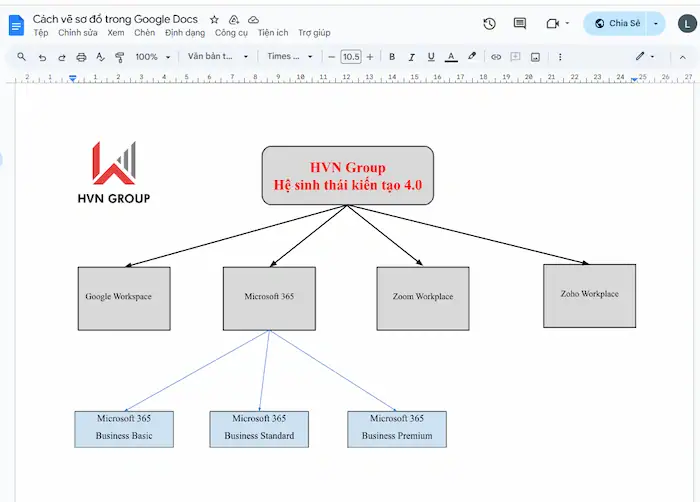
Task: Click the move-to-Drive folder icon
Action: (x=234, y=20)
